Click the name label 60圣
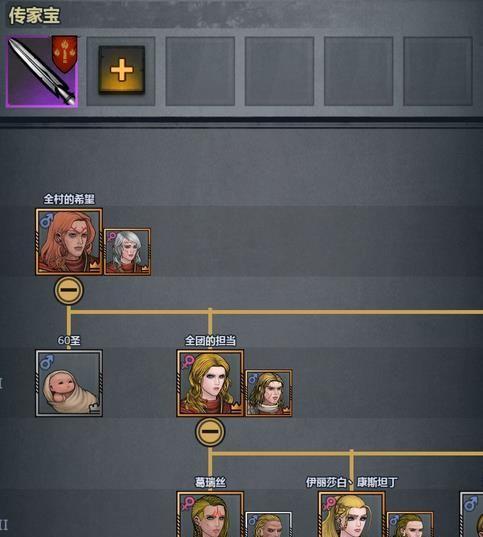The image size is (483, 537). click(69, 340)
